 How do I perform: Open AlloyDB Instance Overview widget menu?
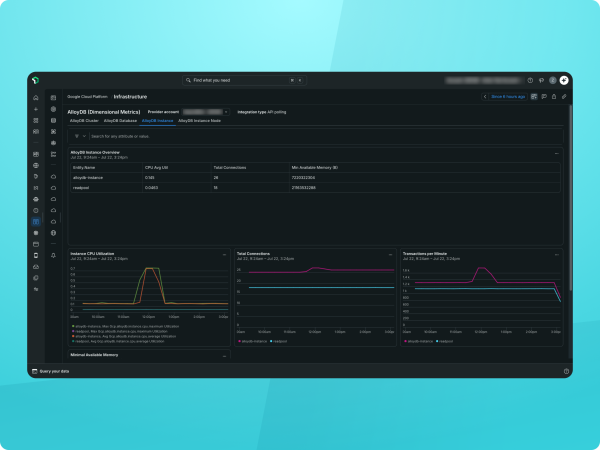coord(556,153)
